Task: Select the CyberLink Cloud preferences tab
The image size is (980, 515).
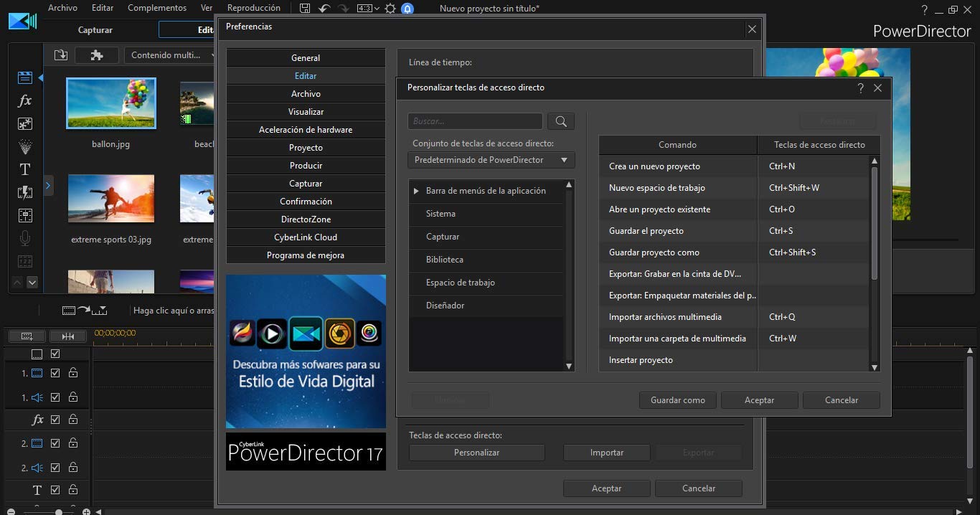Action: (x=306, y=237)
